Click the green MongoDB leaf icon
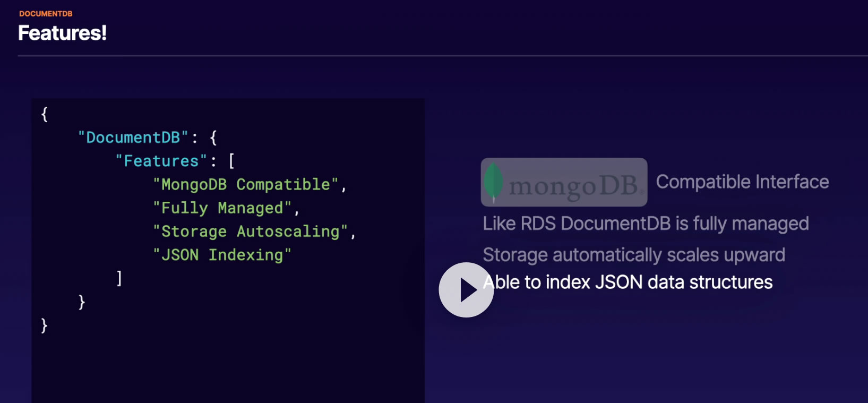This screenshot has height=403, width=868. (x=493, y=182)
